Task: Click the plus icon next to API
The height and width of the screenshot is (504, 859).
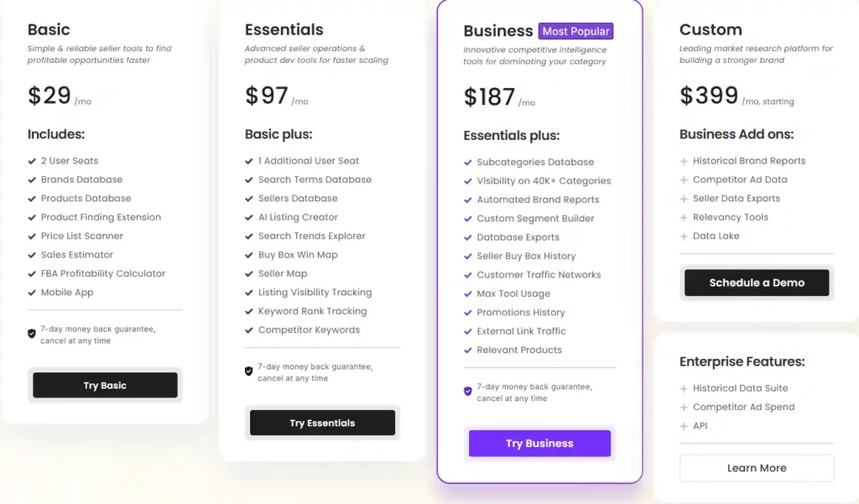Action: point(685,425)
